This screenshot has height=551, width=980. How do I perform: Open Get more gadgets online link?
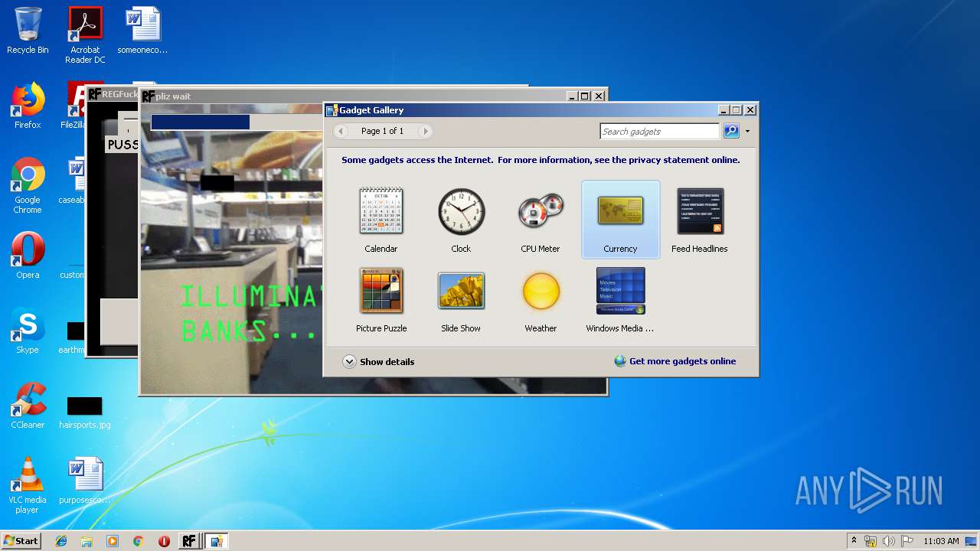coord(675,361)
